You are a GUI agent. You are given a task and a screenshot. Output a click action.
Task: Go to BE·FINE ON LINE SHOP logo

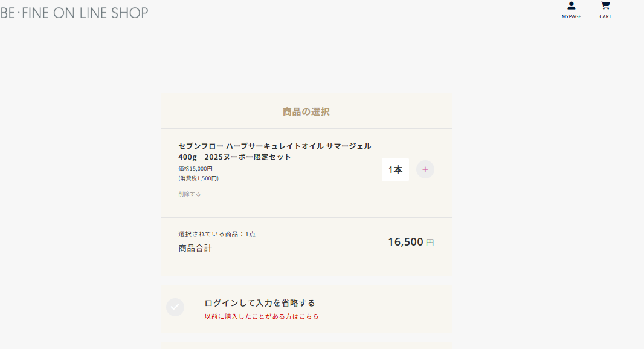point(74,13)
